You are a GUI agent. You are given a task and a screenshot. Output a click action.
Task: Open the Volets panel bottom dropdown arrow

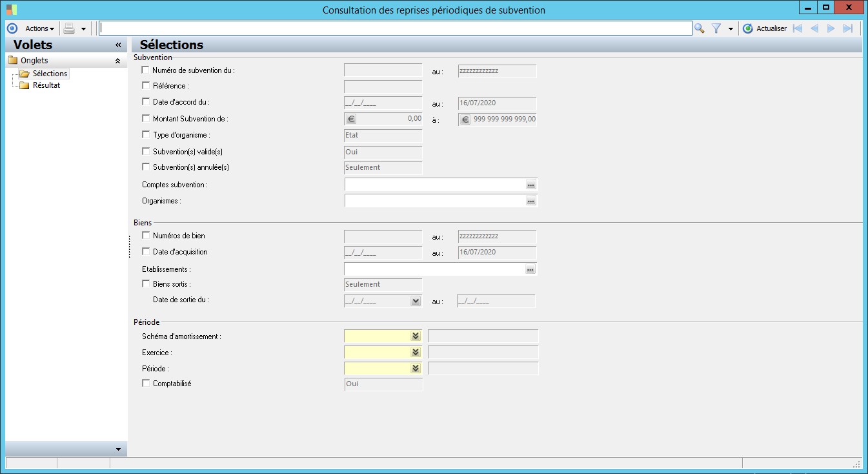pyautogui.click(x=118, y=449)
